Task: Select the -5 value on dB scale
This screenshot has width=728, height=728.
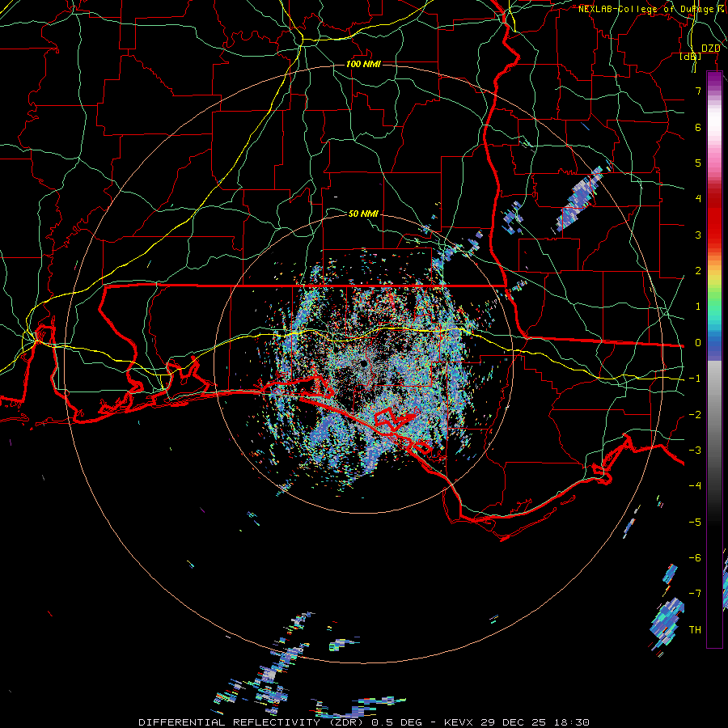Action: point(695,523)
